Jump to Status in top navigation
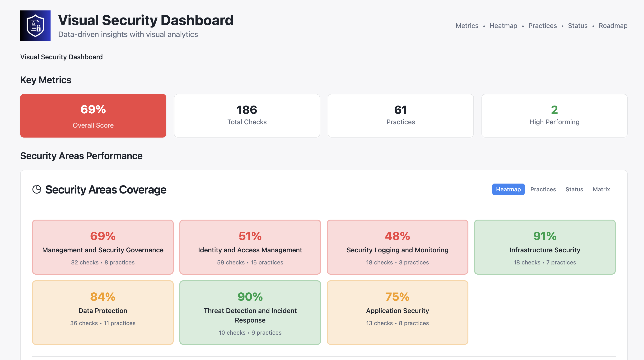This screenshot has height=360, width=644. 578,25
